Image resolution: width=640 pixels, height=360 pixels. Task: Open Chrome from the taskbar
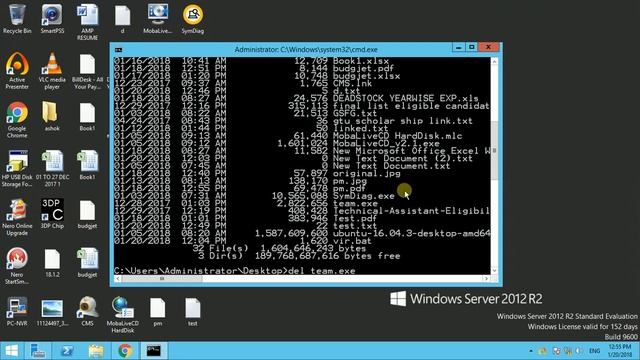[125, 351]
